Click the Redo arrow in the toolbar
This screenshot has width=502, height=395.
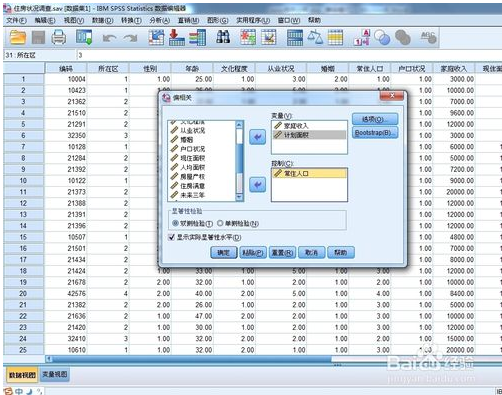[x=131, y=38]
